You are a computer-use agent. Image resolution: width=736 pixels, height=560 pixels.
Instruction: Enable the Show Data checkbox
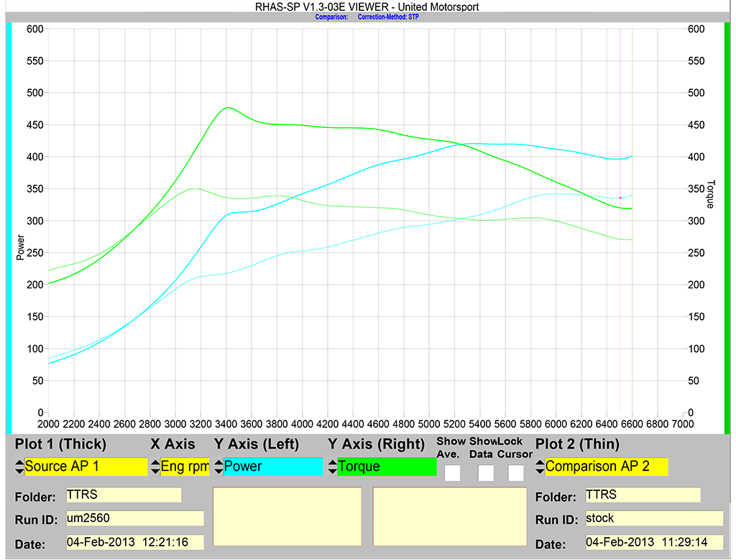[x=485, y=472]
